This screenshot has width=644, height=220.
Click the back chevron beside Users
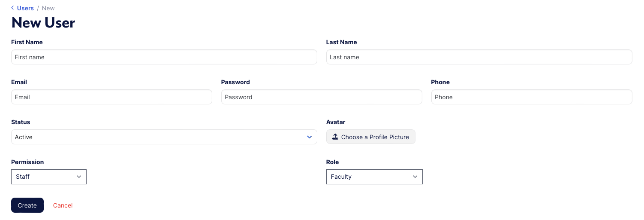click(x=13, y=8)
